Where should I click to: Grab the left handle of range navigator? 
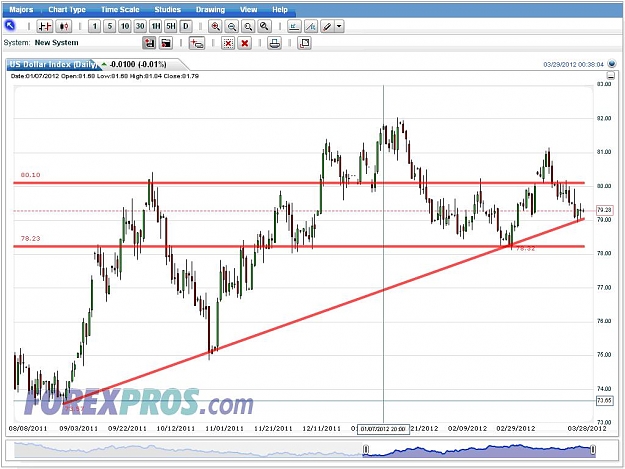coord(366,450)
